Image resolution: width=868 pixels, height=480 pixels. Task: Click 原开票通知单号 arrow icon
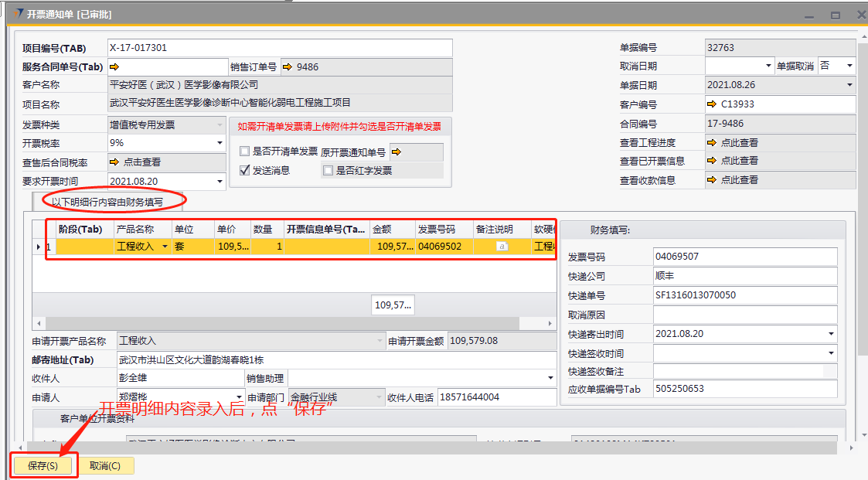click(x=396, y=152)
